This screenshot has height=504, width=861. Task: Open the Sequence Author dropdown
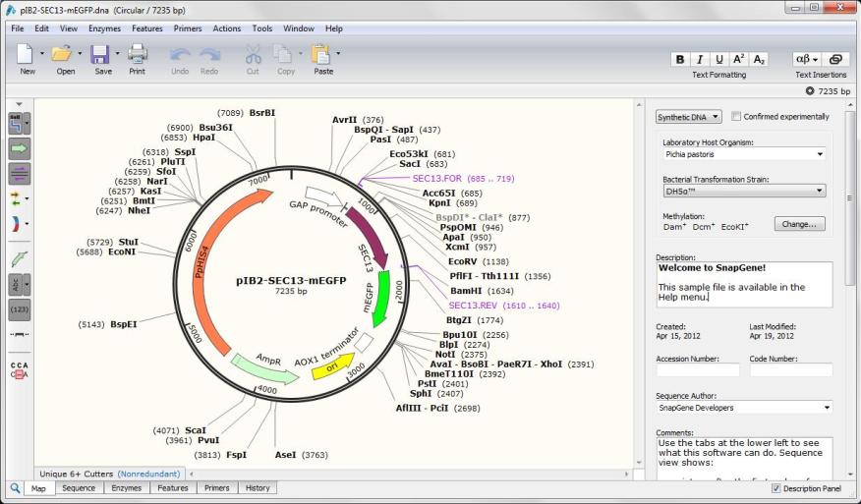744,408
